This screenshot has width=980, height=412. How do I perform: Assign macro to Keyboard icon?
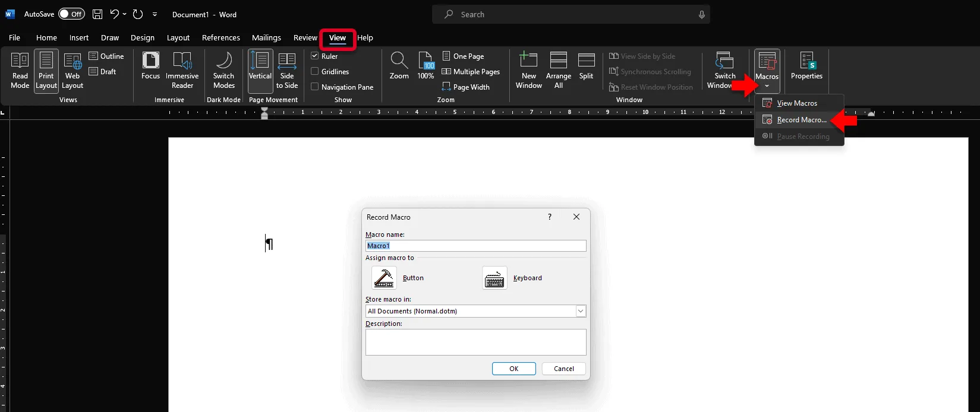(494, 278)
